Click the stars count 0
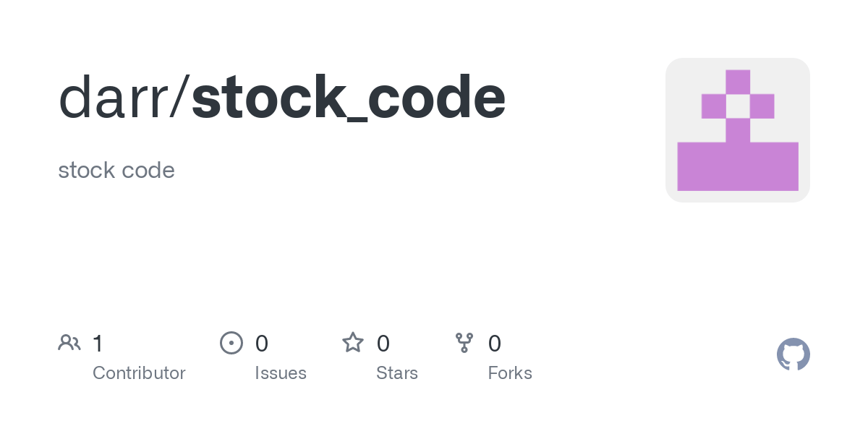This screenshot has height=434, width=868. coord(383,343)
